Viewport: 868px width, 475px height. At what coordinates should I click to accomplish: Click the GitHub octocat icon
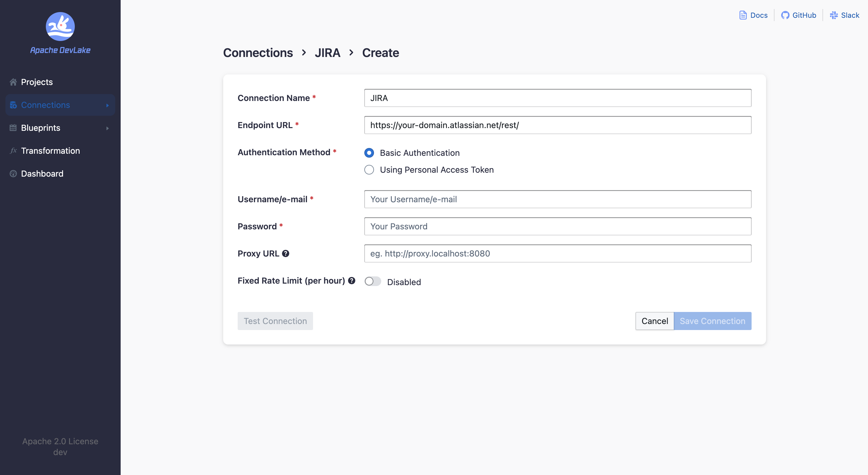785,15
